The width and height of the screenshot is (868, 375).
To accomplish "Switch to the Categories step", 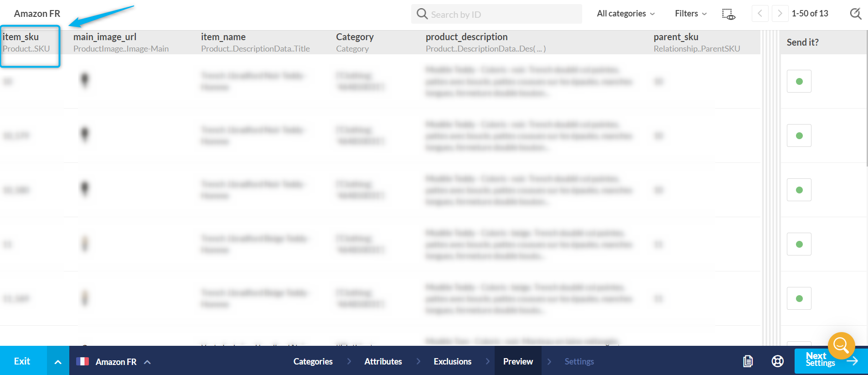I will [x=313, y=361].
